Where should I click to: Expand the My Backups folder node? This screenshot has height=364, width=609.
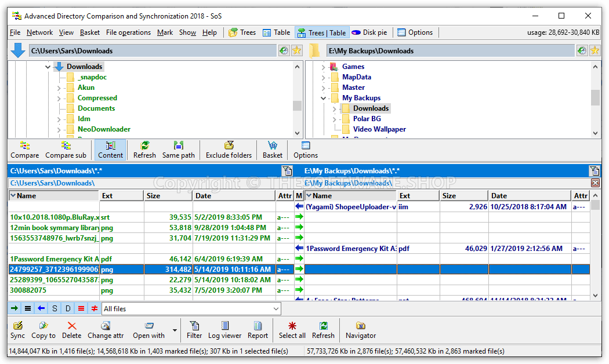pyautogui.click(x=324, y=97)
